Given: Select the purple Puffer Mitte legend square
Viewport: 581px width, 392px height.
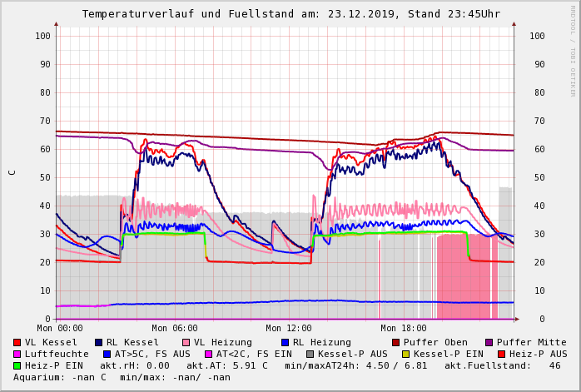Looking at the screenshot, I should pyautogui.click(x=489, y=342).
